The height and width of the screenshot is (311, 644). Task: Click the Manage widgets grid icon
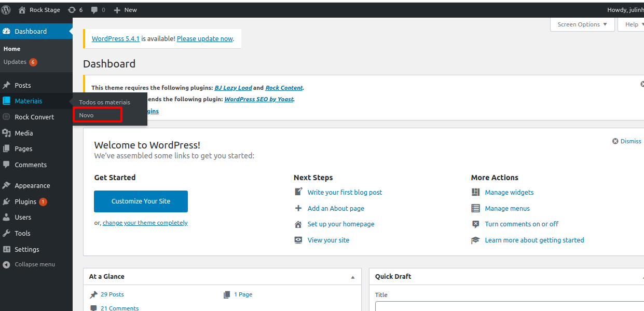[x=476, y=192]
